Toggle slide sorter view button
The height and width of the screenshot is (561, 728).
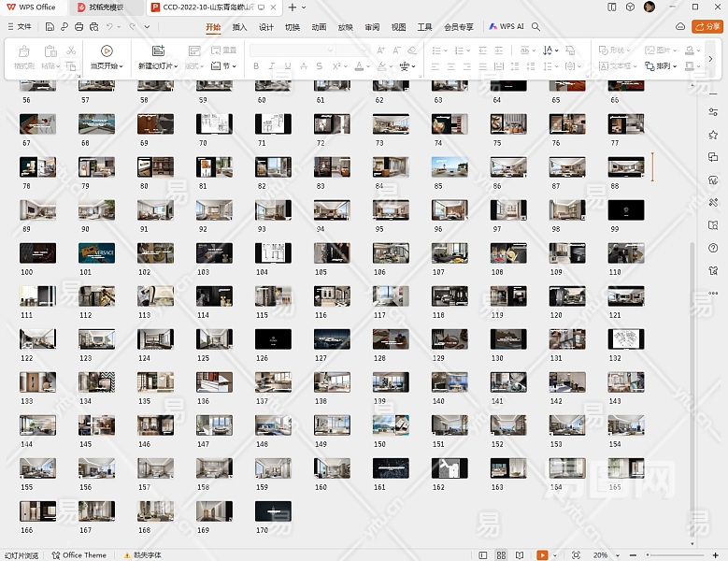(502, 554)
